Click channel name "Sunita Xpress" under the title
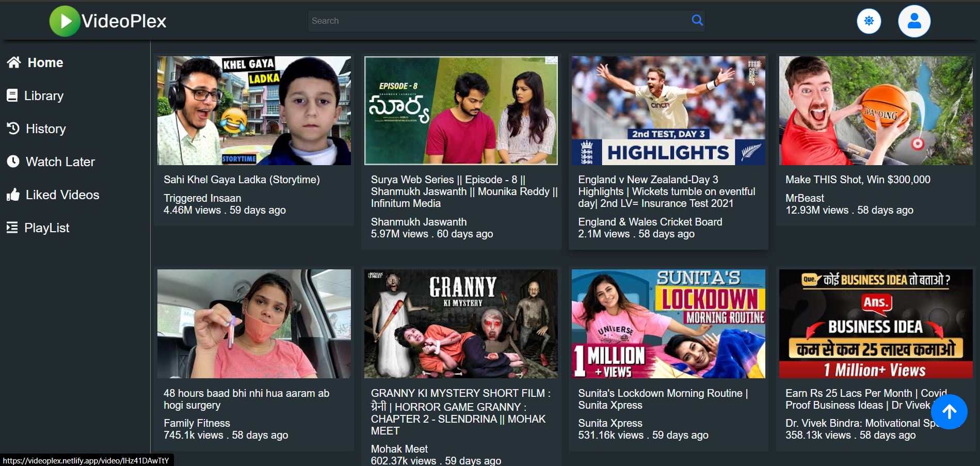Screen dimensions: 980x466 coord(610,423)
